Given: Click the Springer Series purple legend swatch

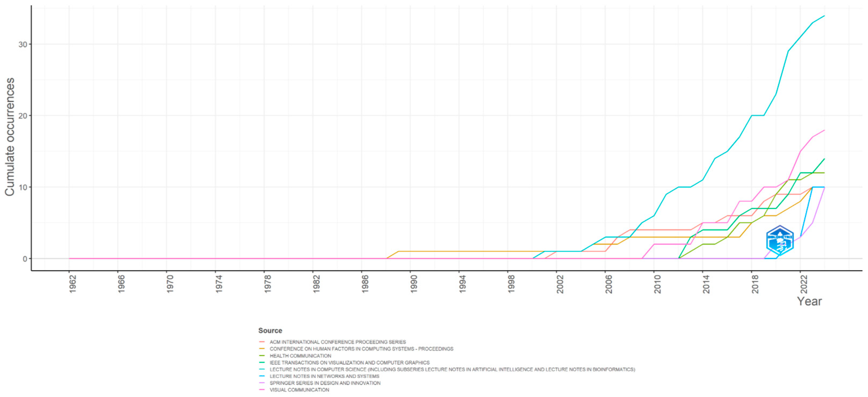Looking at the screenshot, I should pos(262,383).
